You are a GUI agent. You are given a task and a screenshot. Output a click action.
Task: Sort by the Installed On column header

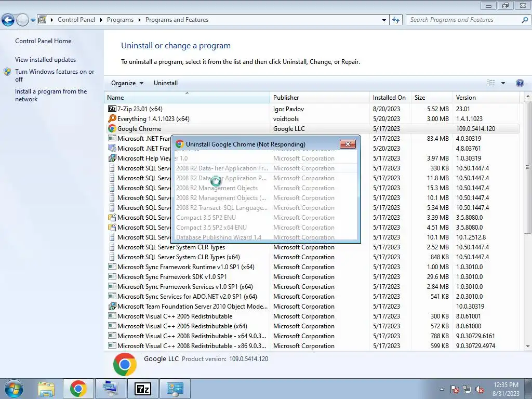tap(390, 97)
